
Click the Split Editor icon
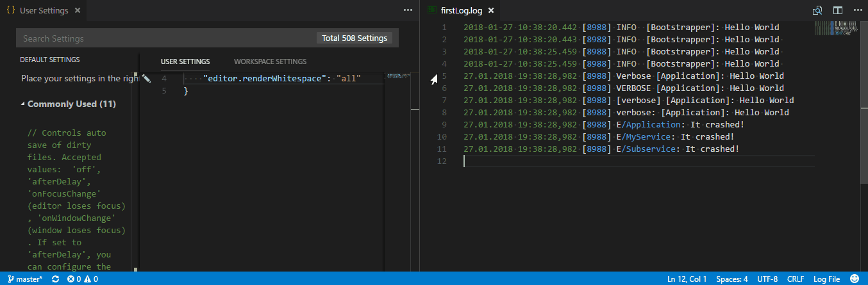pos(837,10)
